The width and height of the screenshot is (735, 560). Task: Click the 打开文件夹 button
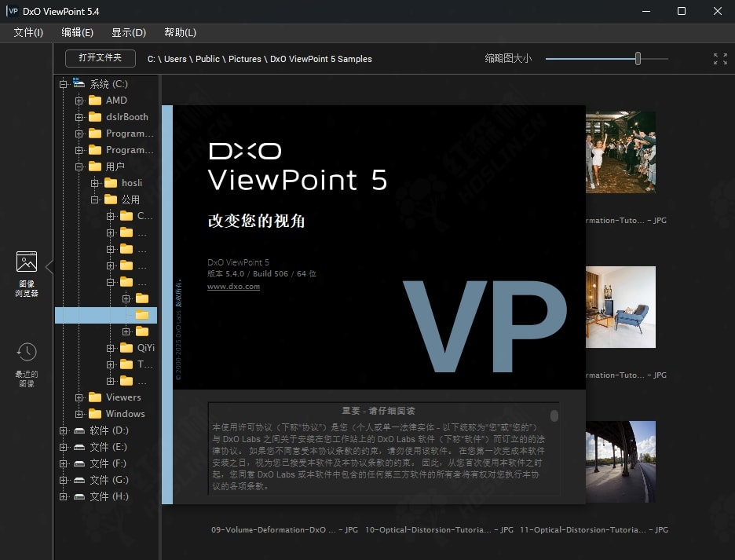[101, 58]
